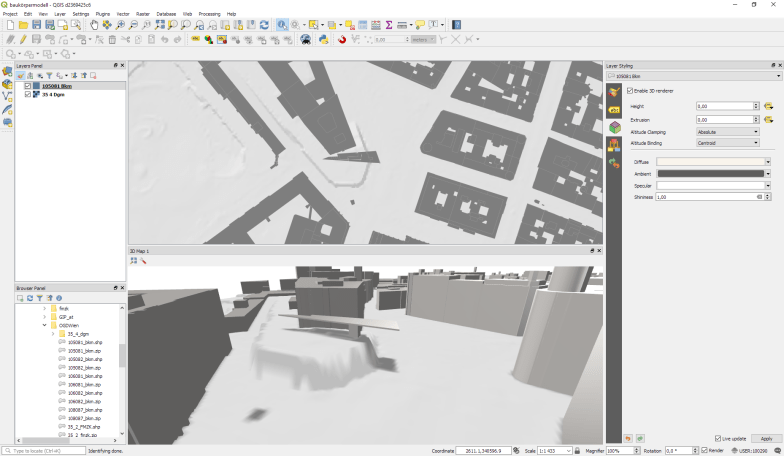This screenshot has height=456, width=784.
Task: Click the Extrusion value input field
Action: click(725, 119)
